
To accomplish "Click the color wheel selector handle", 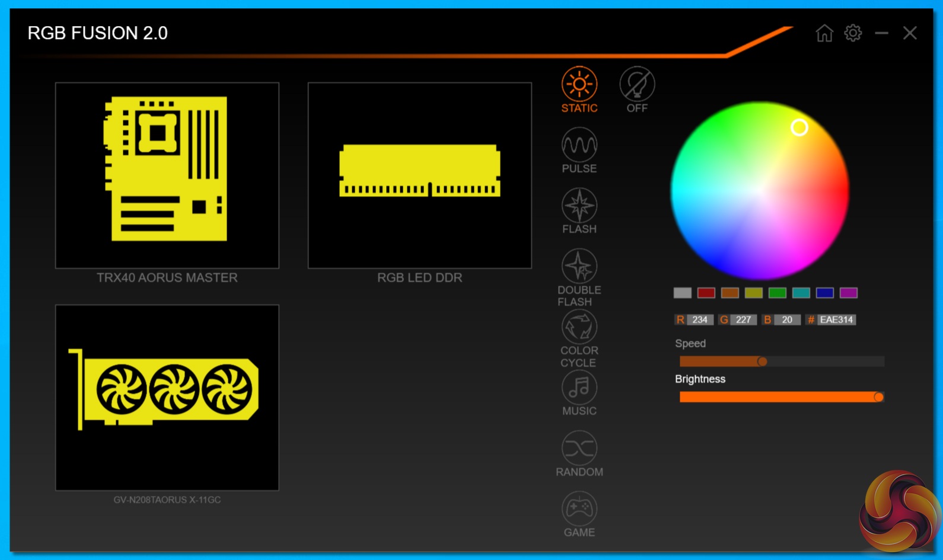I will click(799, 127).
